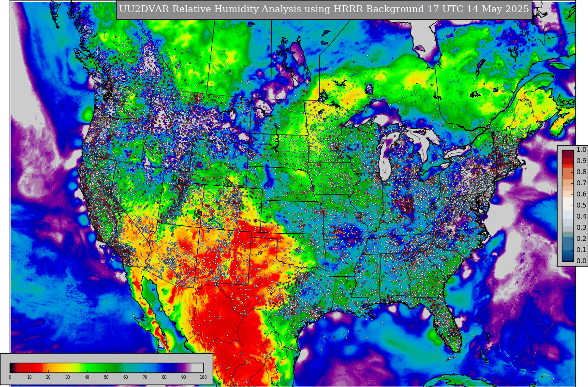Click the 80 tick label on humidity colorbar
Viewport: 588px width, 387px height.
pyautogui.click(x=164, y=377)
